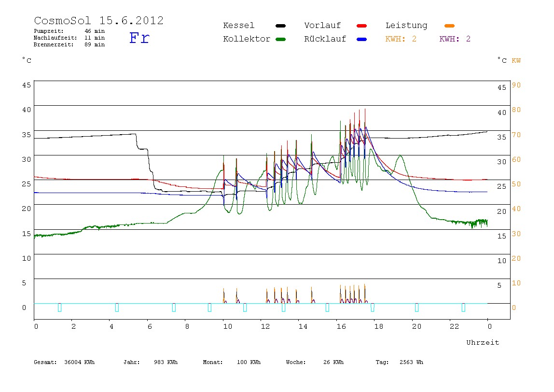Viewport: 554px width, 392px height.
Task: Select the "100 KWh" monthly value
Action: [249, 362]
